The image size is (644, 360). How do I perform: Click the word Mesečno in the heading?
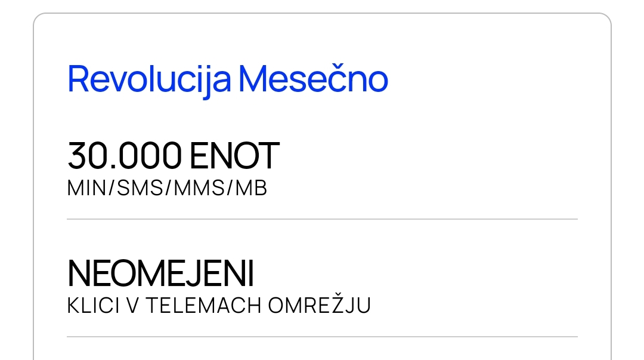point(314,79)
